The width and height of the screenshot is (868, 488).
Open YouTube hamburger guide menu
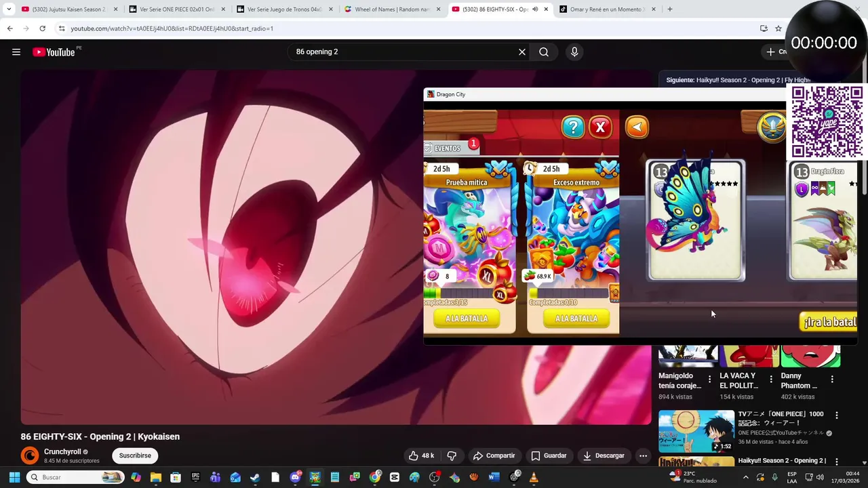pos(16,52)
